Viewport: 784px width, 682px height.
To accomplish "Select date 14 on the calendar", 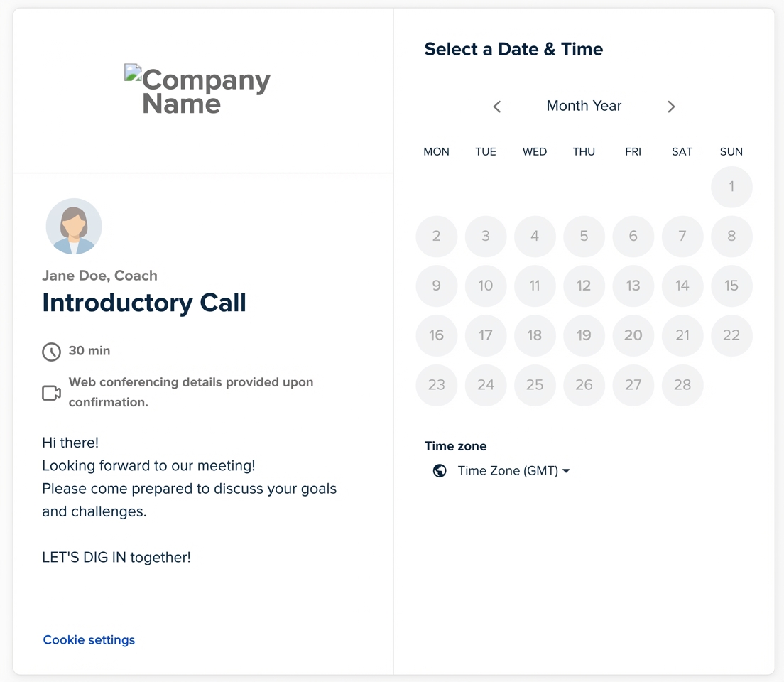I will tap(682, 286).
